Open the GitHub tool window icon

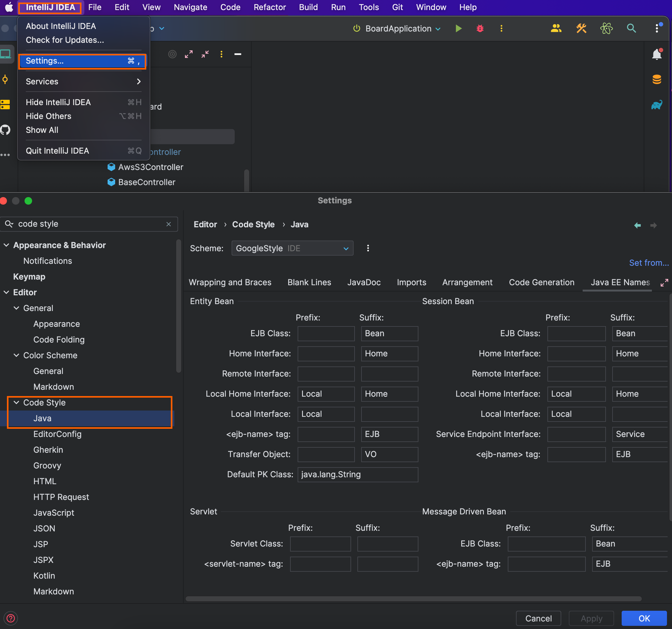5,130
